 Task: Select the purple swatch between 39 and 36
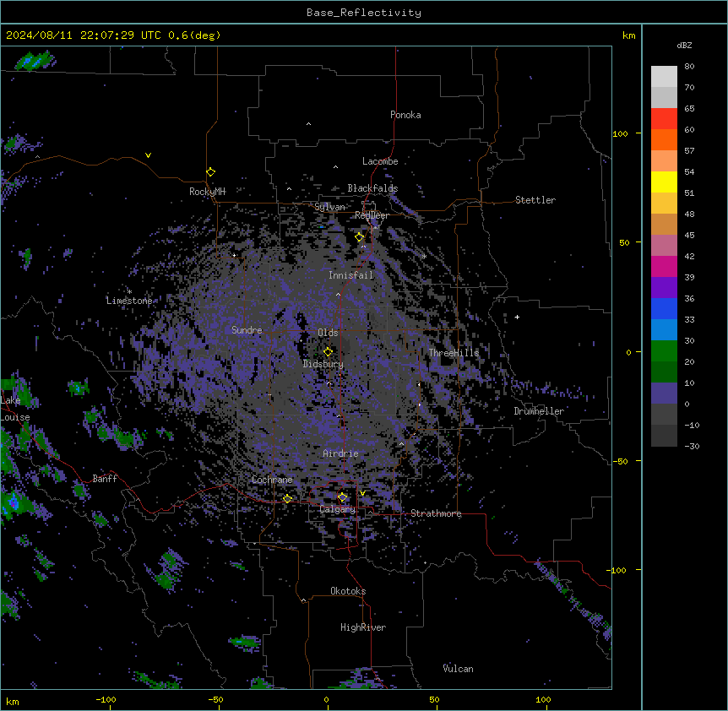point(664,287)
